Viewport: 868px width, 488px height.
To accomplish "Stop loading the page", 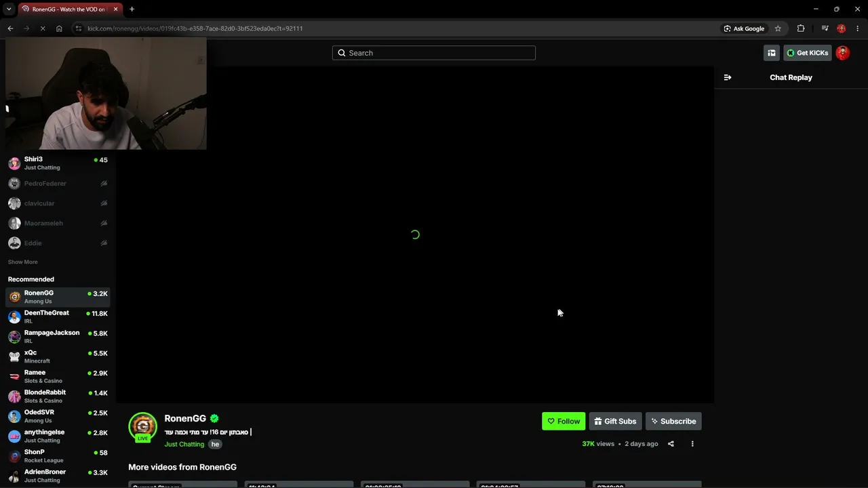I will (x=42, y=28).
